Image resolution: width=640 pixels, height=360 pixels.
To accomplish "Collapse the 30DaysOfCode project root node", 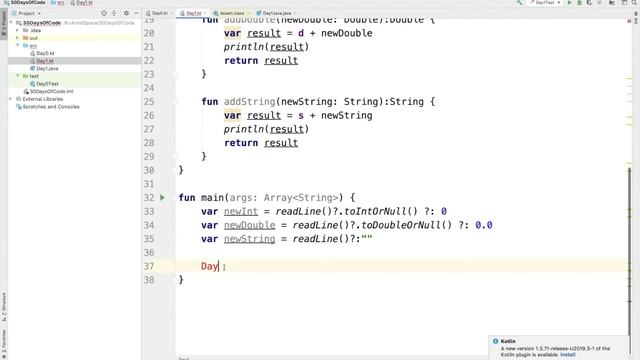I will click(11, 23).
